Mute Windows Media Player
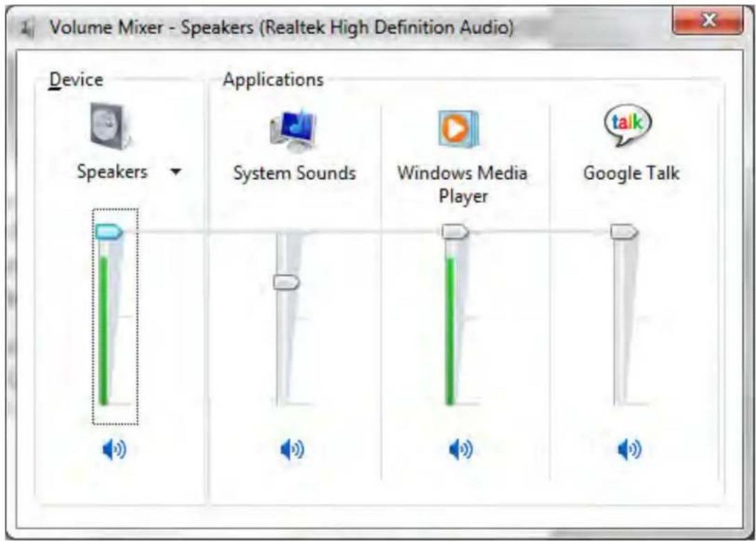Screen dimensions: 756x541 (461, 449)
